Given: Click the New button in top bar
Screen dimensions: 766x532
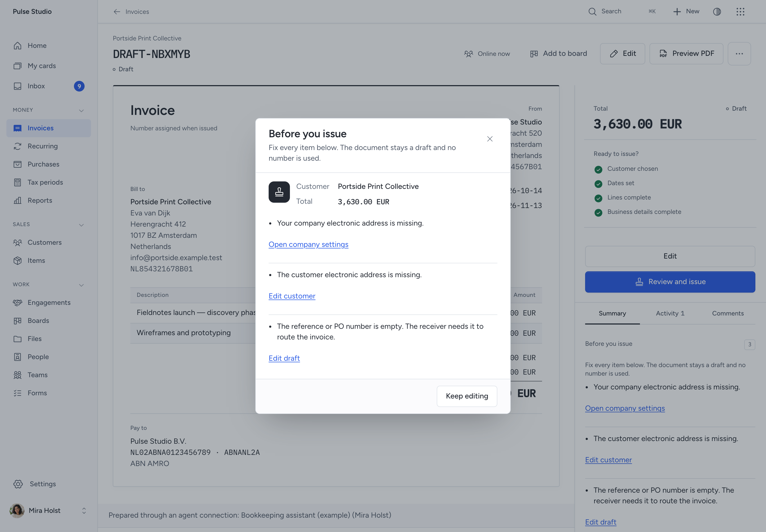Looking at the screenshot, I should click(686, 12).
